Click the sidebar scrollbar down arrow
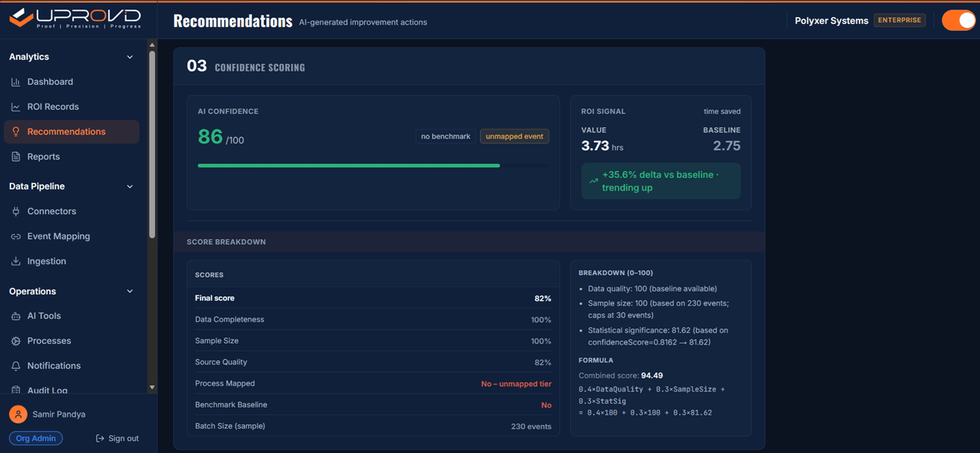 tap(152, 387)
